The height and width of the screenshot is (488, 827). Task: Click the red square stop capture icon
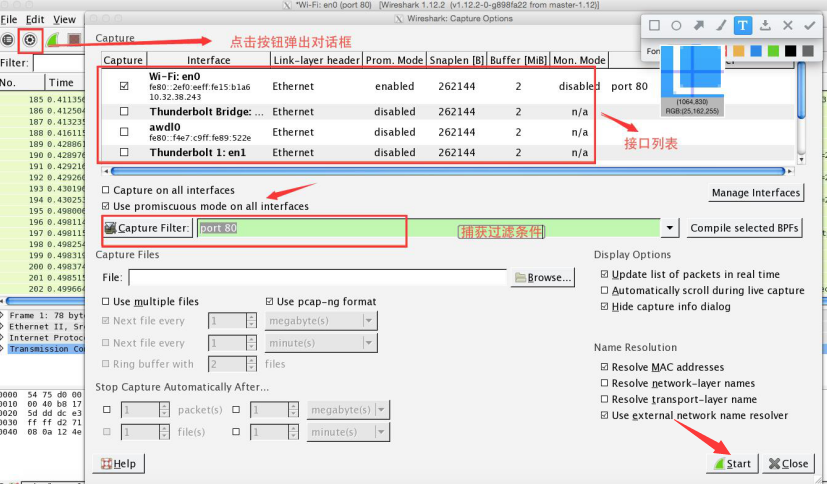point(74,40)
